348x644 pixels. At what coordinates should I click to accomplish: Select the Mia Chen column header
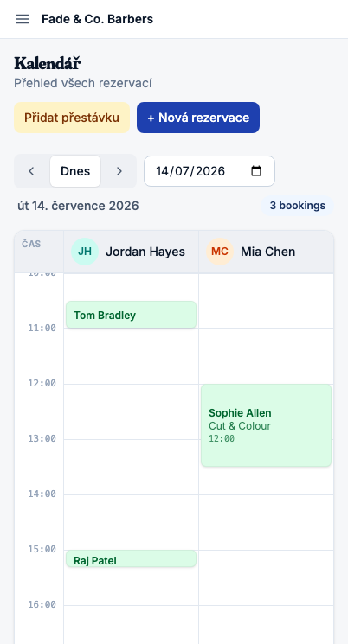click(x=266, y=252)
